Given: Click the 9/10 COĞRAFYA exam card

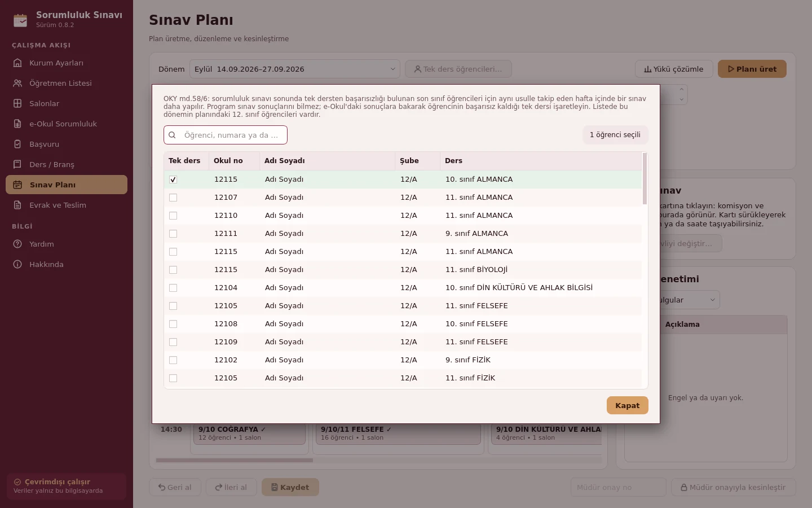Looking at the screenshot, I should click(x=250, y=433).
